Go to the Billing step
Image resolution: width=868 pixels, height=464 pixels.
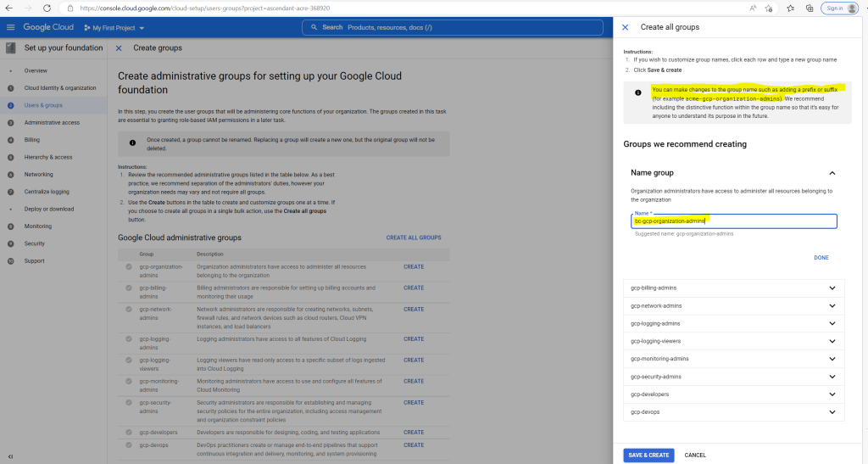click(x=31, y=140)
